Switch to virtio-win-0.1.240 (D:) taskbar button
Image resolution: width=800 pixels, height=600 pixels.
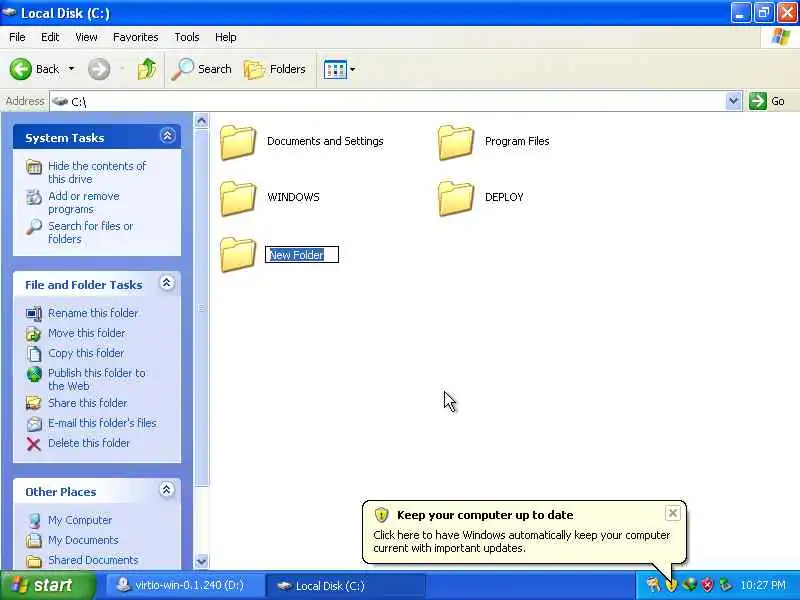click(185, 585)
